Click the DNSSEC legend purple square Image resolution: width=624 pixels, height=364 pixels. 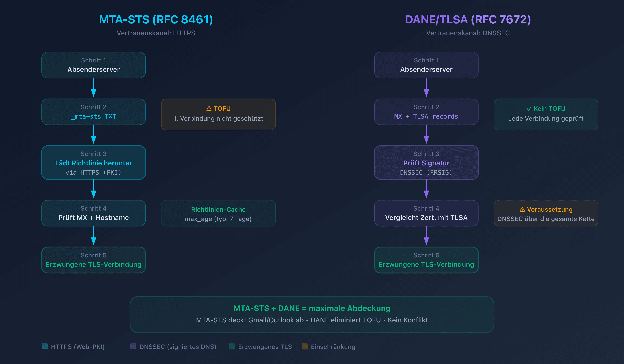133,346
